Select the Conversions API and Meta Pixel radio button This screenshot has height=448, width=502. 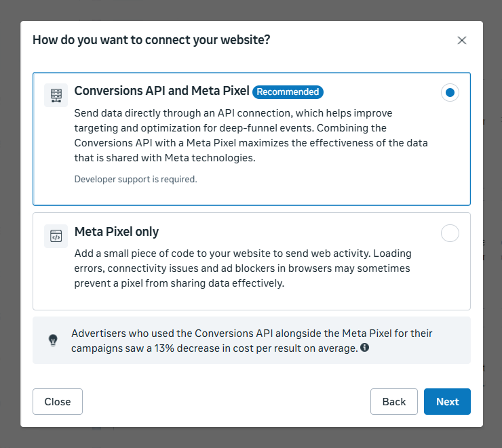coord(450,93)
